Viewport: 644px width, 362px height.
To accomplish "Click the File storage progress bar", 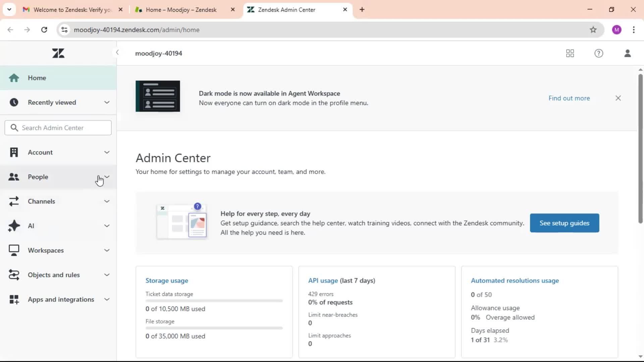I will [214, 328].
